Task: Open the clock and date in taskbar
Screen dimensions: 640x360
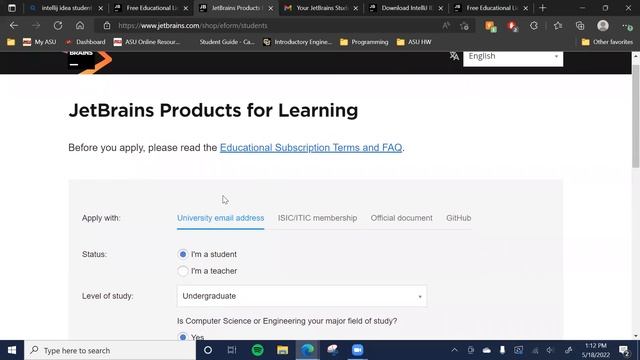Action: point(596,350)
